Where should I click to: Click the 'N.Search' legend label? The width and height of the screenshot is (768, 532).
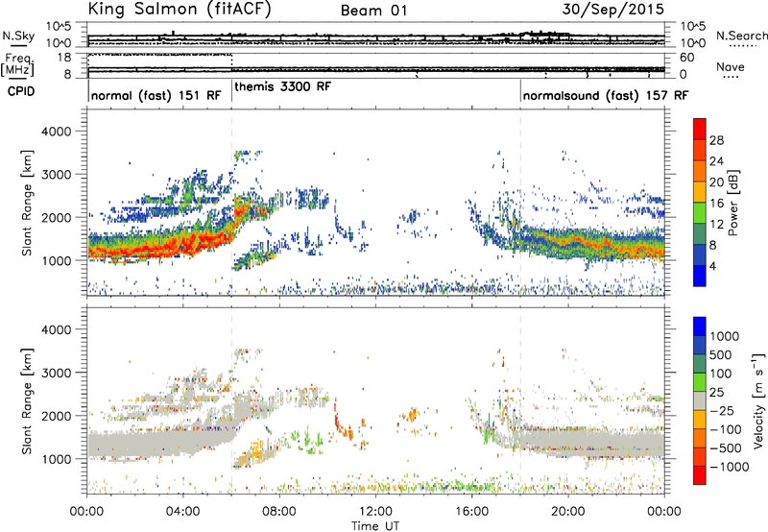[741, 36]
